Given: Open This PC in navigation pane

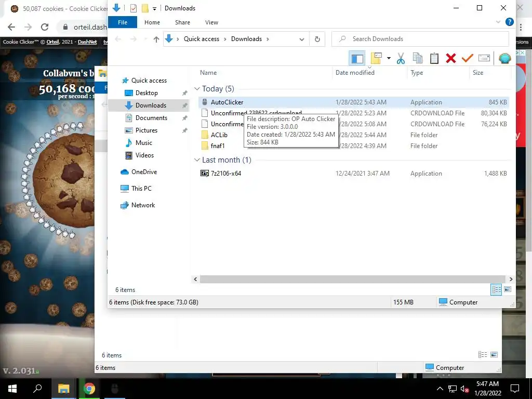Looking at the screenshot, I should pos(141,189).
